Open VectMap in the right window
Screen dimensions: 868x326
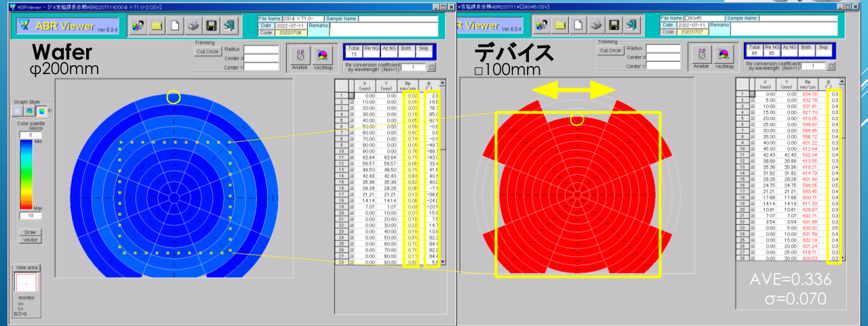point(724,56)
